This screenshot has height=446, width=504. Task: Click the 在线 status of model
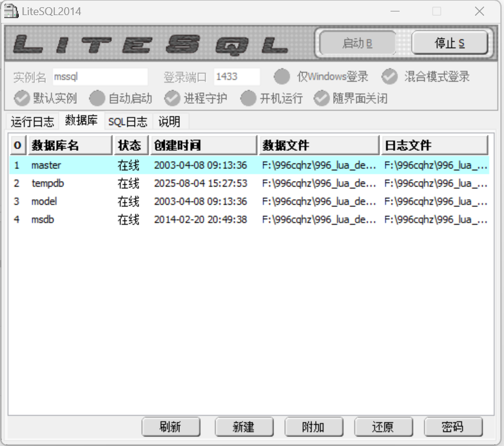129,202
